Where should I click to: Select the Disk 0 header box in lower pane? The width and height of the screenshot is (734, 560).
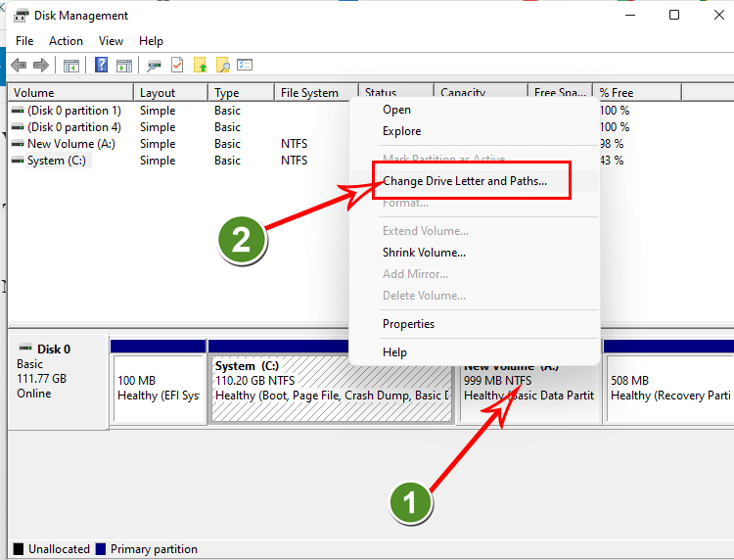coord(58,382)
